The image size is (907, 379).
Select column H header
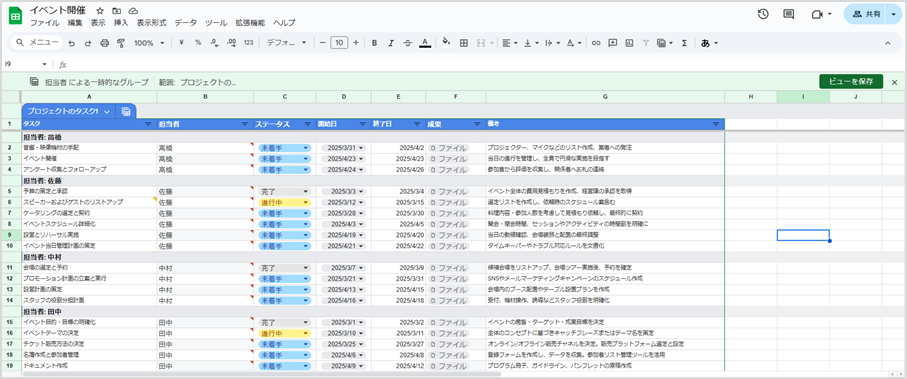tap(750, 97)
